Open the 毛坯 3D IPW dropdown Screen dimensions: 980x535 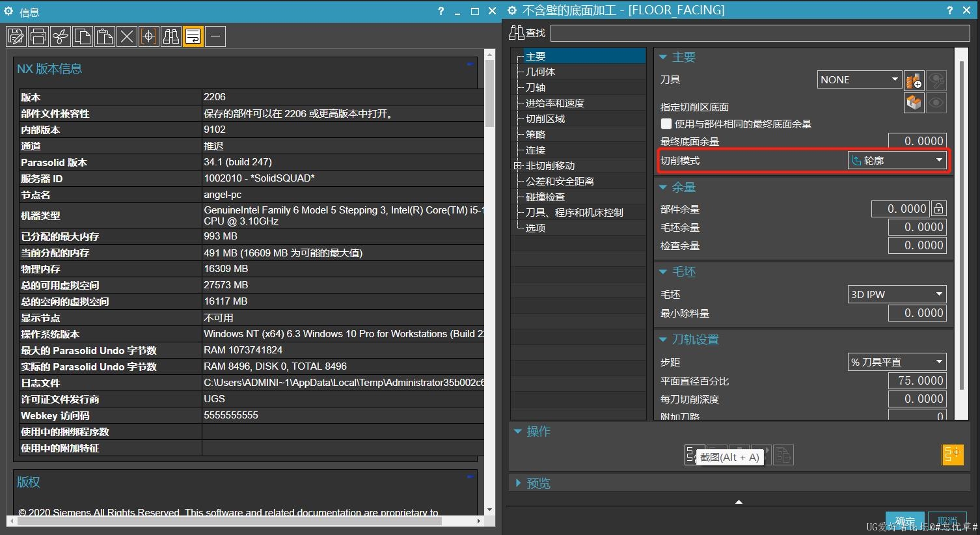tap(897, 294)
